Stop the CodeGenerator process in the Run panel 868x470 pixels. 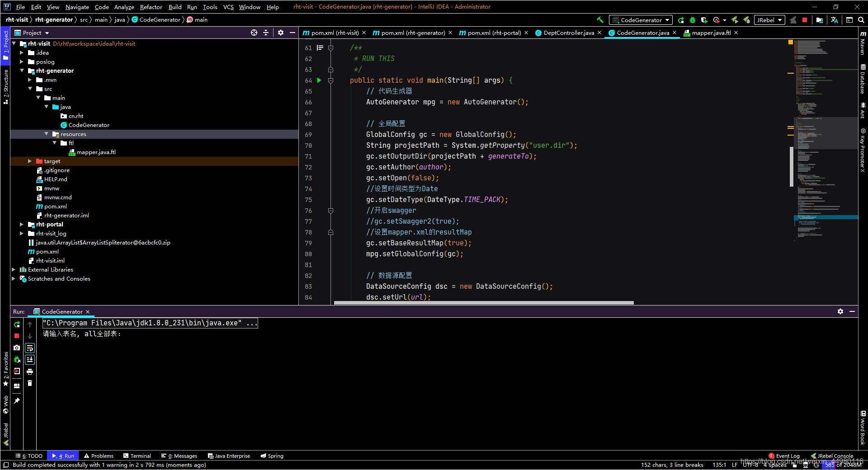[x=17, y=336]
